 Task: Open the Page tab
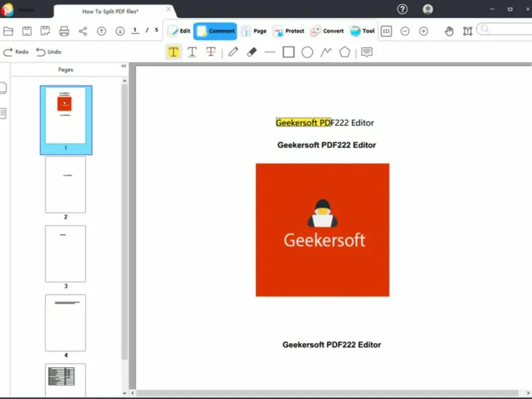click(x=254, y=31)
